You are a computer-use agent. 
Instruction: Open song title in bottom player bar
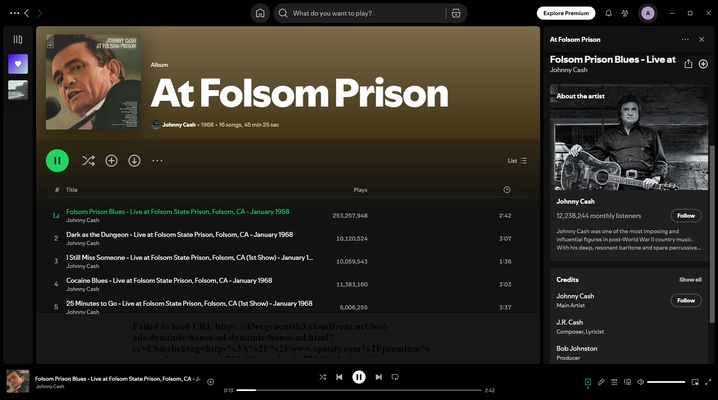117,378
